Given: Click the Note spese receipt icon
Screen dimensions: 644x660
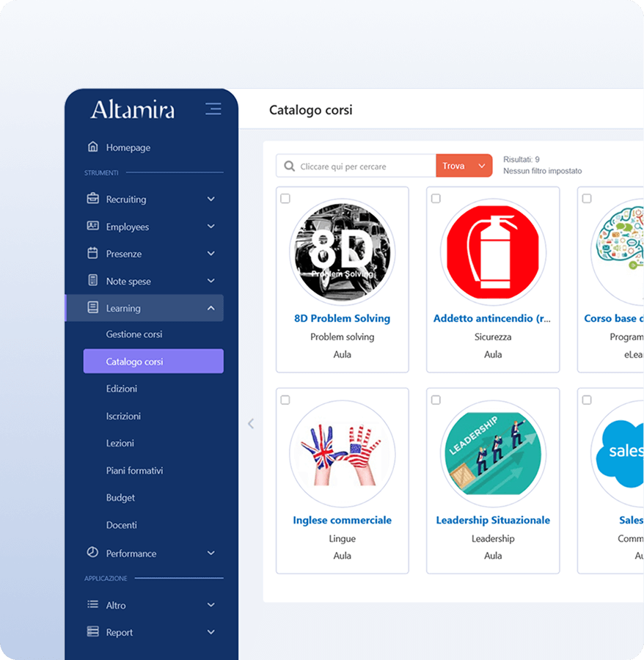Looking at the screenshot, I should [x=93, y=281].
